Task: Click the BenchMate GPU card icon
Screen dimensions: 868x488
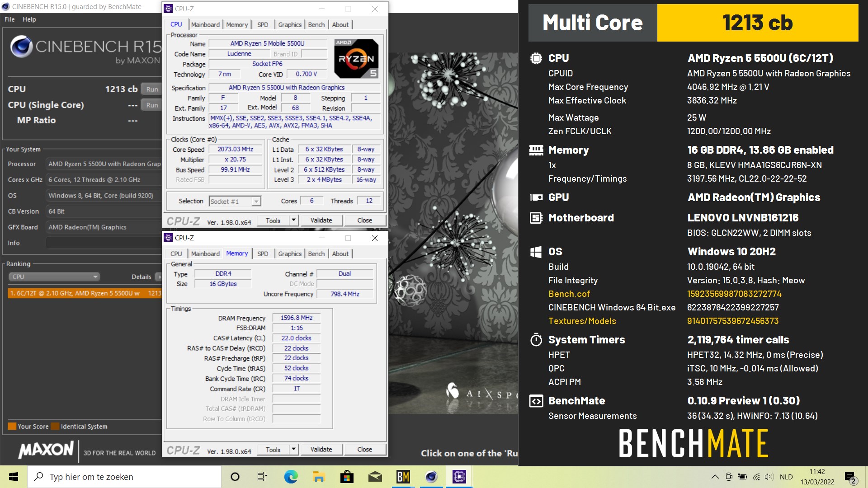Action: point(536,197)
